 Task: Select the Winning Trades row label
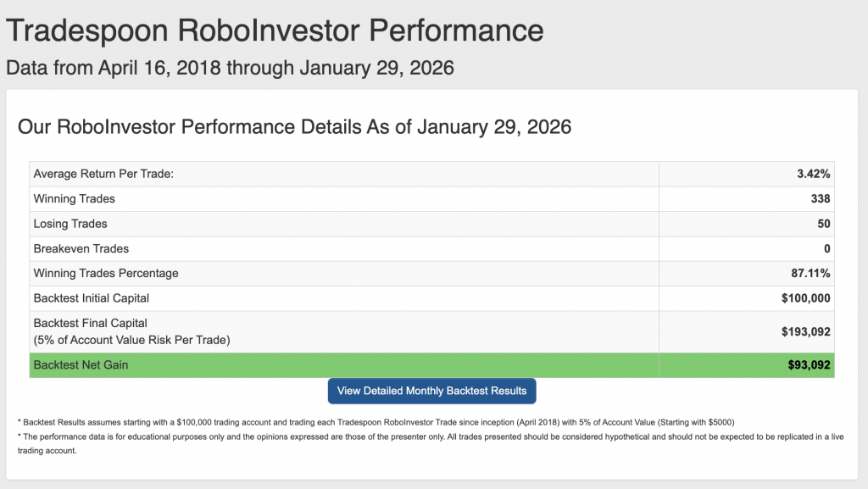(75, 198)
